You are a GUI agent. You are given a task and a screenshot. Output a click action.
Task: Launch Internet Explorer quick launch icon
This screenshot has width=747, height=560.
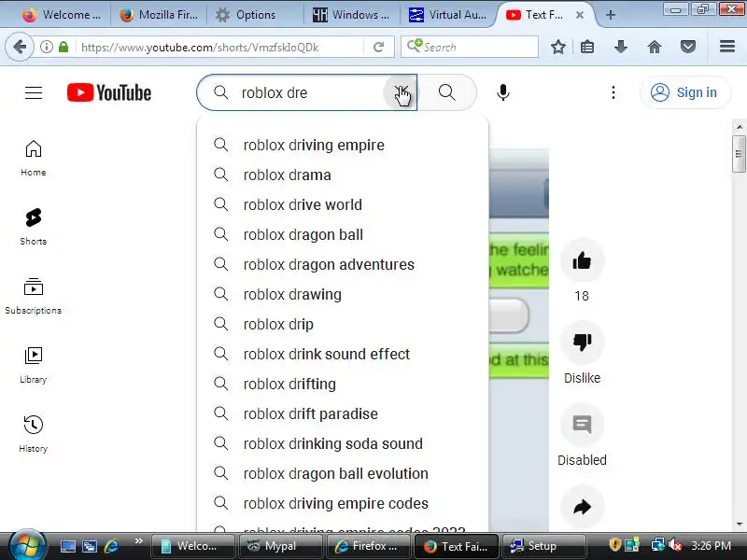coord(111,546)
